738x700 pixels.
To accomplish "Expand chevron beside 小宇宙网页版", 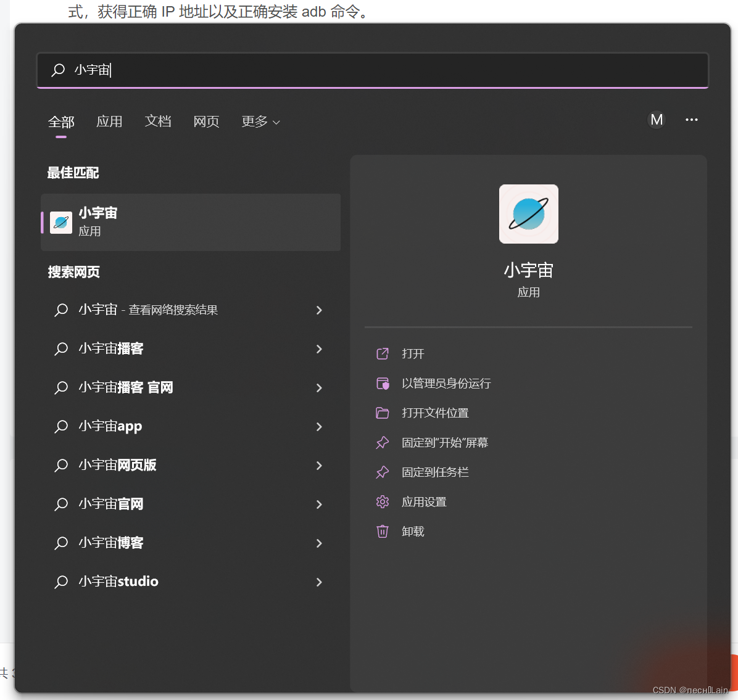I will [319, 466].
